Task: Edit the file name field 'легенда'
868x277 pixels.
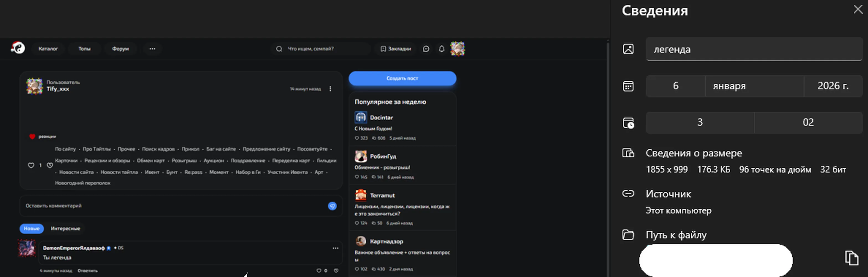Action: (754, 49)
